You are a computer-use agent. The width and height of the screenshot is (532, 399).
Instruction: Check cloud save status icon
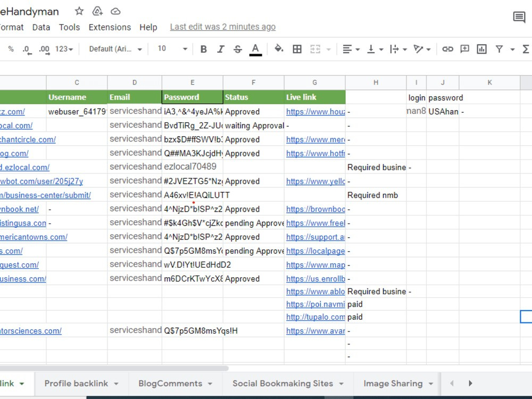click(x=115, y=12)
